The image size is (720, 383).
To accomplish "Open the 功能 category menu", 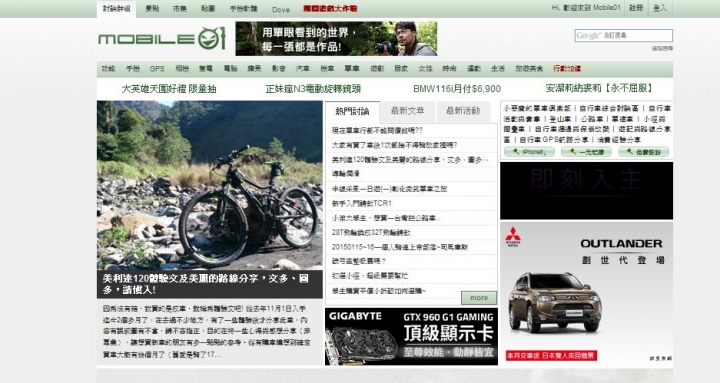I will point(108,68).
